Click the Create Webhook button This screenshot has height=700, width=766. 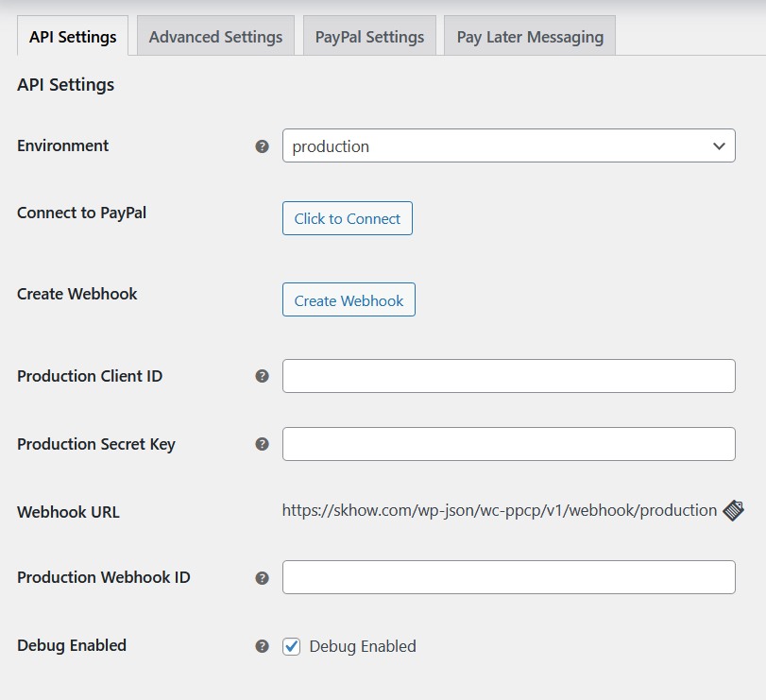coord(349,299)
